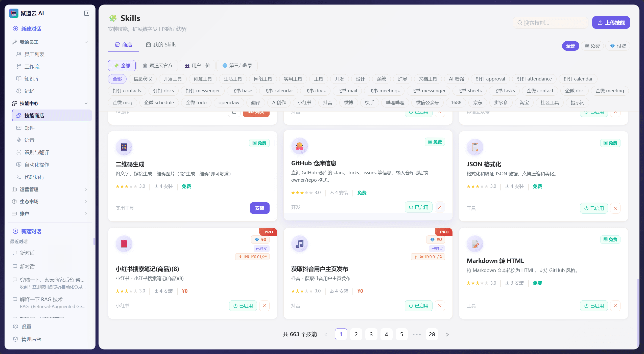
Task: Install the 二维码生成 skill
Action: [259, 208]
